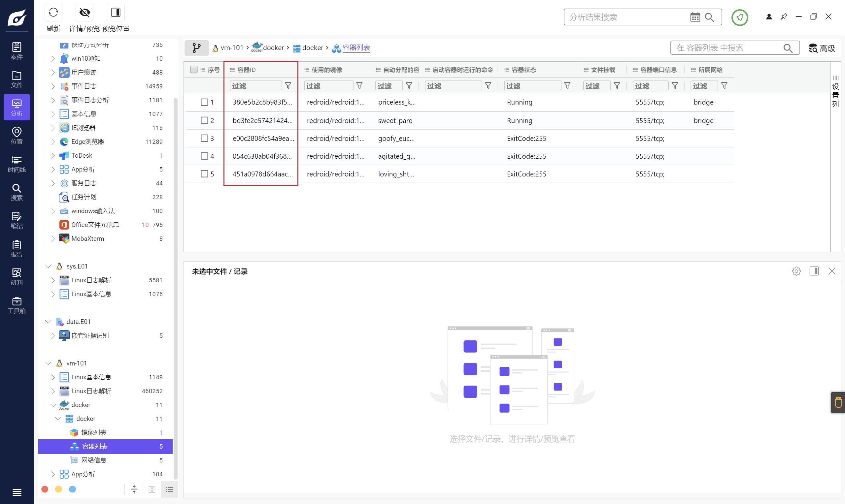Switch the tree to grid view
Viewport: 845px width, 504px height.
coord(152,489)
